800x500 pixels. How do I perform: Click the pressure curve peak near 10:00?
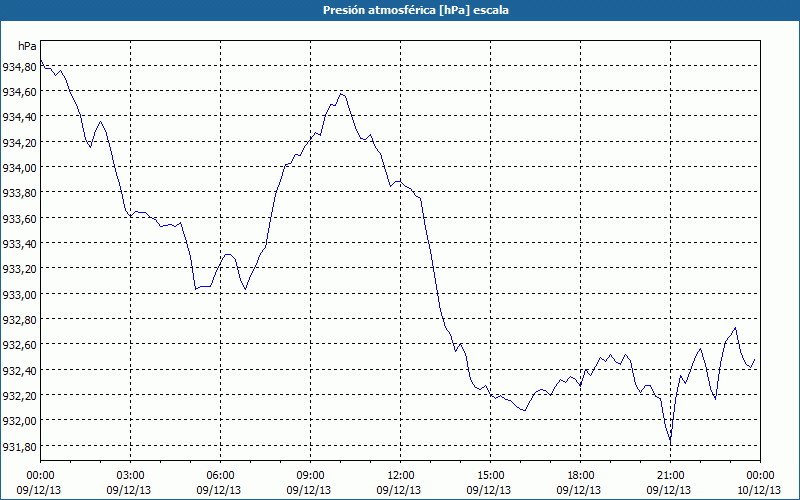[341, 94]
